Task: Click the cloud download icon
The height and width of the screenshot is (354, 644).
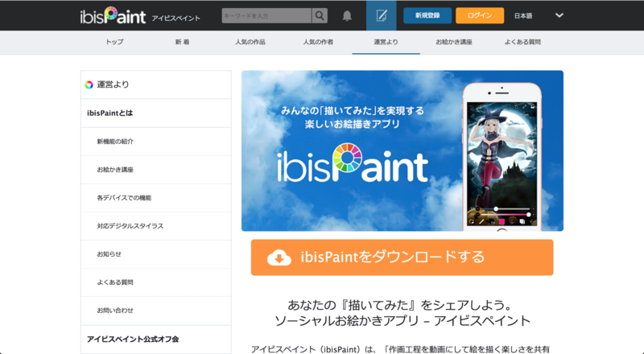Action: coord(279,257)
